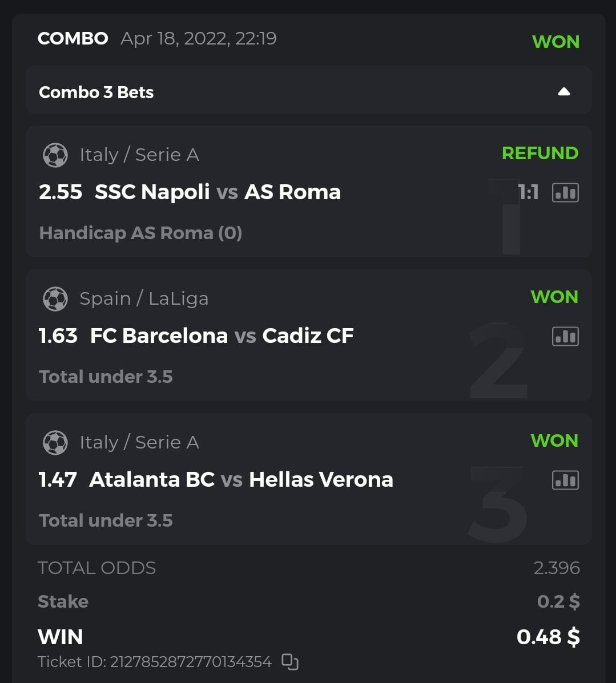Open statistics for SSC Napoli vs AS Roma
This screenshot has width=616, height=683.
point(565,193)
